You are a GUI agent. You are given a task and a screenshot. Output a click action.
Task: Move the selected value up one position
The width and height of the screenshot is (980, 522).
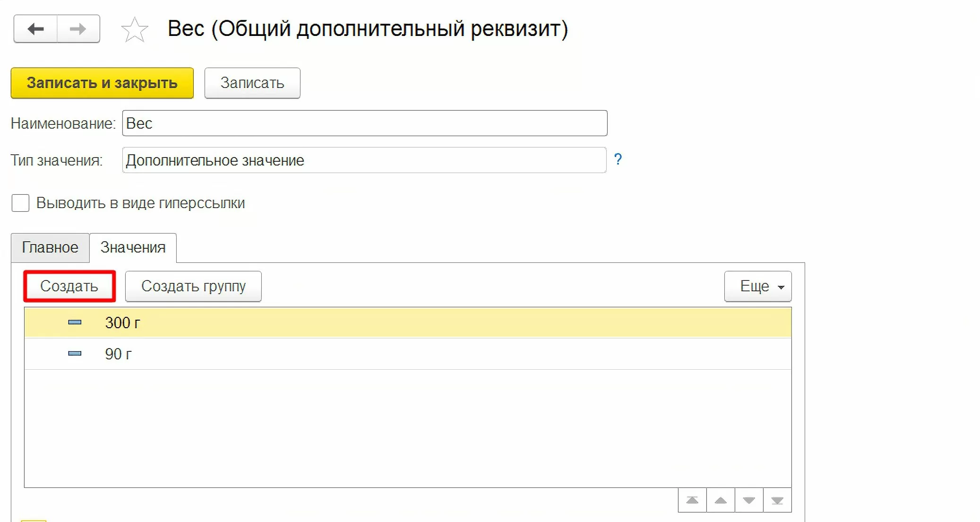pyautogui.click(x=721, y=500)
